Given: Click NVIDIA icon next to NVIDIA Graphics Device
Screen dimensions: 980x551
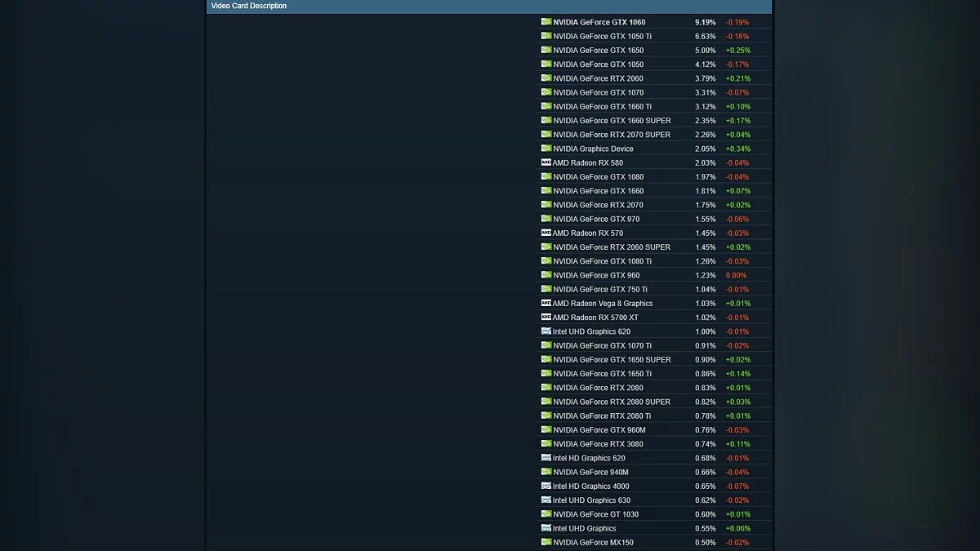Looking at the screenshot, I should tap(546, 149).
